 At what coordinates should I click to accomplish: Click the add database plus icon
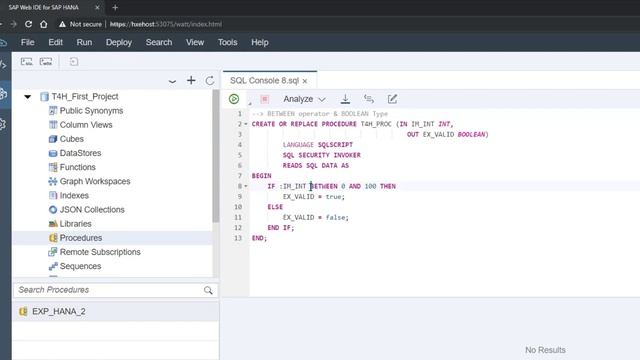click(191, 80)
